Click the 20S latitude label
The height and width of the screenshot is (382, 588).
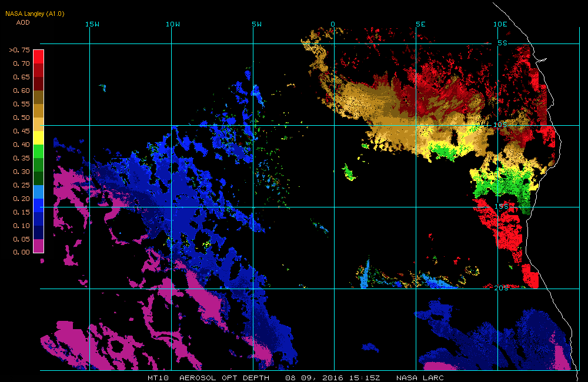click(x=502, y=288)
